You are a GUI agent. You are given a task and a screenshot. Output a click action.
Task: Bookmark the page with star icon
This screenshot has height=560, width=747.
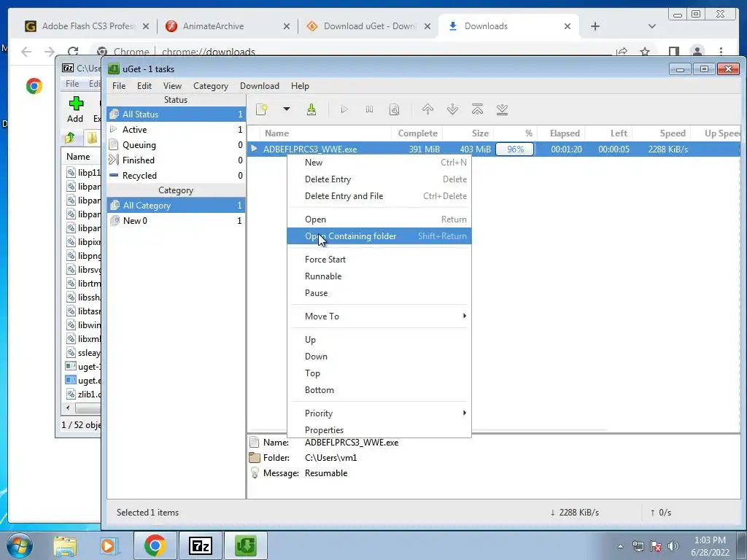point(645,52)
